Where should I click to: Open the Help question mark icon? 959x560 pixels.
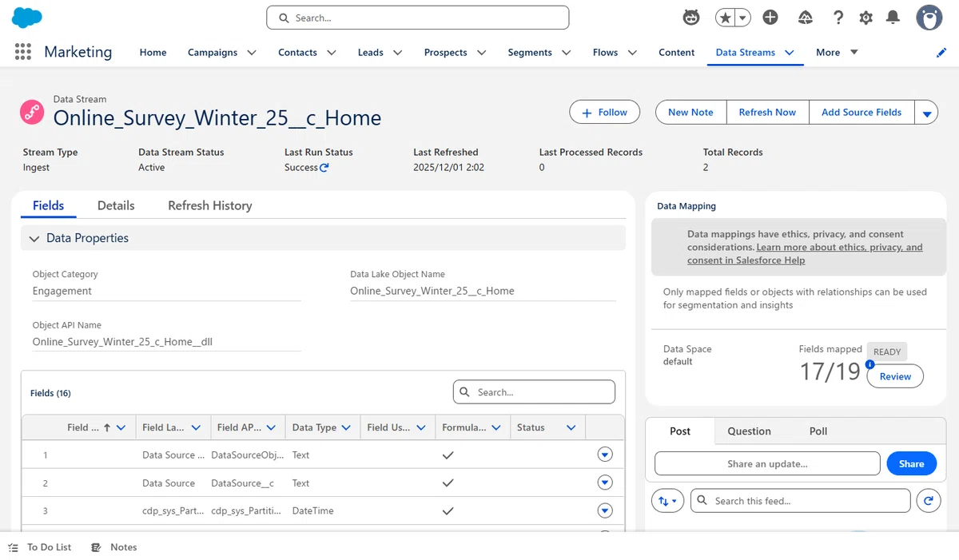[838, 18]
